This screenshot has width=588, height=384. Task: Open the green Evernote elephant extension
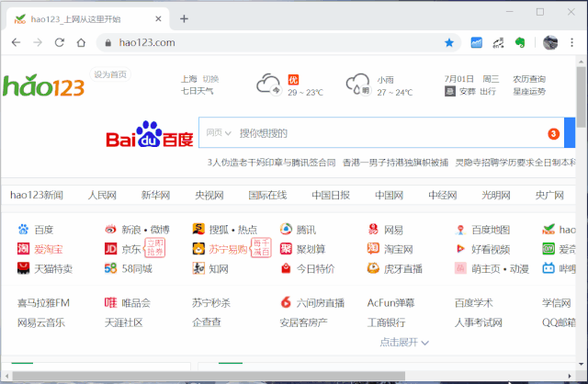(x=520, y=42)
